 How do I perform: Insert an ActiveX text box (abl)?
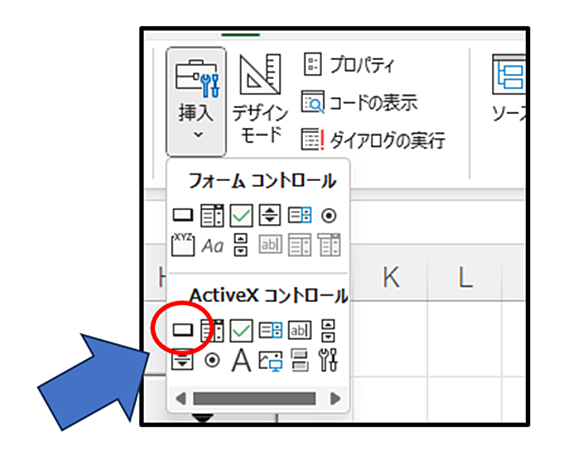299,330
